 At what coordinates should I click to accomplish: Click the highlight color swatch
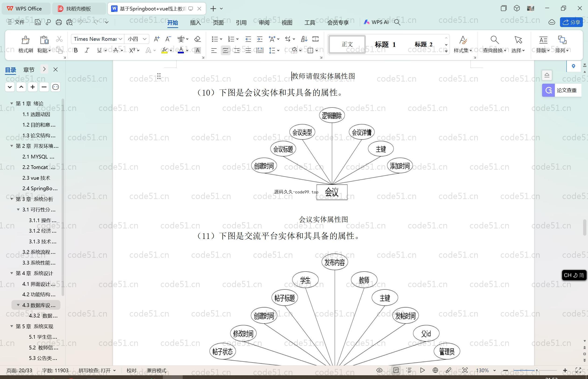164,50
